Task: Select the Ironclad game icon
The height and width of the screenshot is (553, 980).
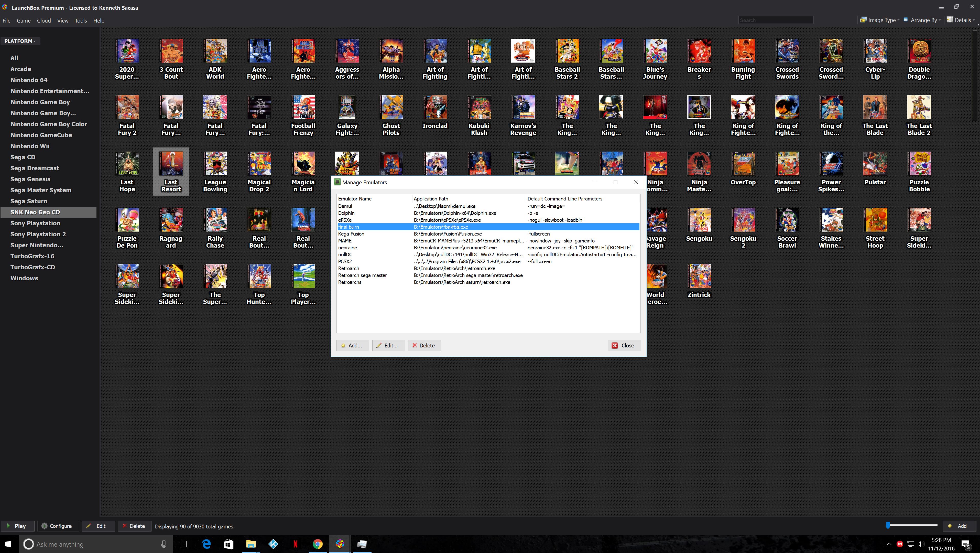Action: click(x=435, y=107)
